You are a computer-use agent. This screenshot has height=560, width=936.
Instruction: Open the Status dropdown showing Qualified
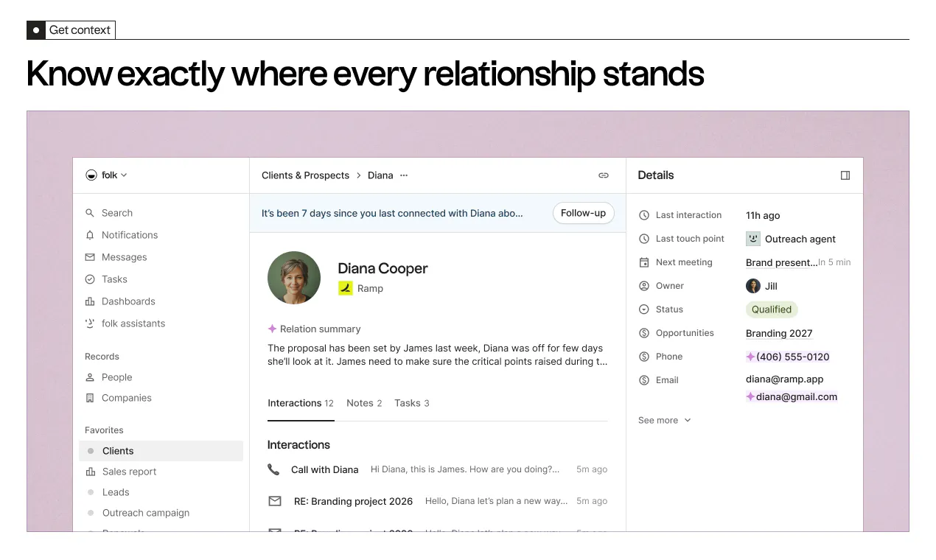(772, 309)
